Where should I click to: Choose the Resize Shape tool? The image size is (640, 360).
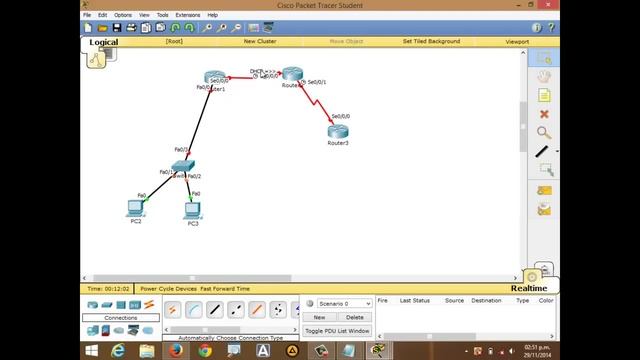[546, 169]
